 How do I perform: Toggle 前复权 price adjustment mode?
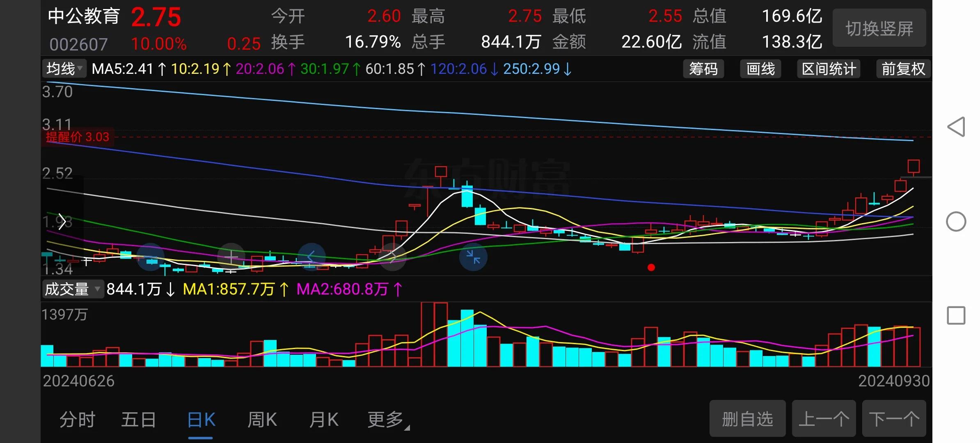tap(903, 69)
